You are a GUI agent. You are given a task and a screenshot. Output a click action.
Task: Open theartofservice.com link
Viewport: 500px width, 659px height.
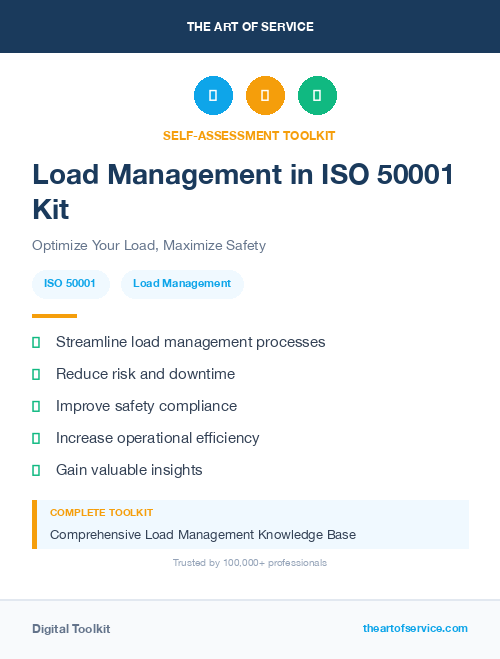tap(415, 628)
